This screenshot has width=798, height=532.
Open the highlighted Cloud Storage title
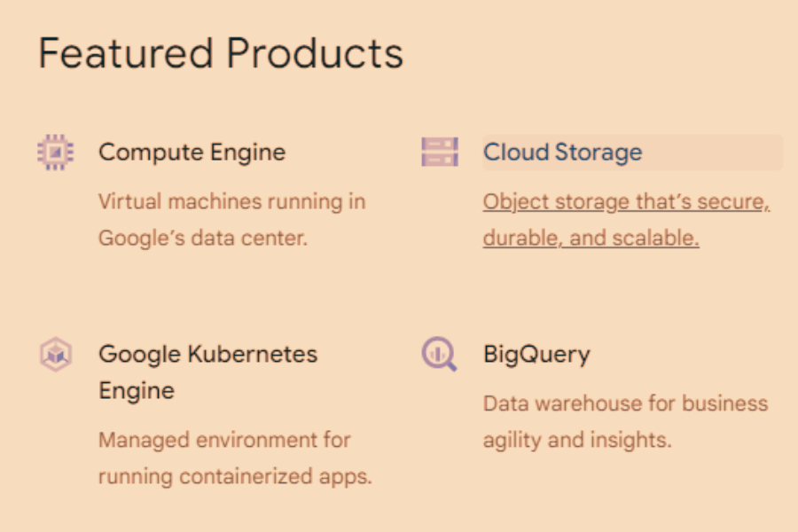pos(562,153)
